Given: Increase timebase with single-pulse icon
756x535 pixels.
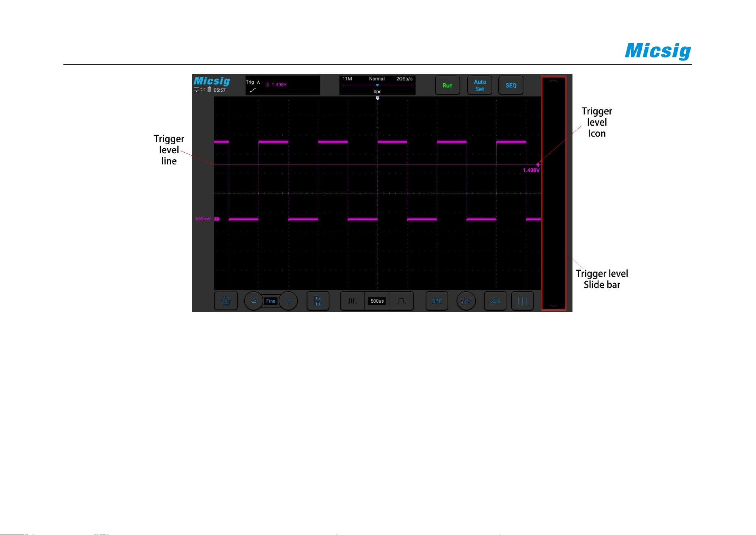Looking at the screenshot, I should [x=401, y=301].
